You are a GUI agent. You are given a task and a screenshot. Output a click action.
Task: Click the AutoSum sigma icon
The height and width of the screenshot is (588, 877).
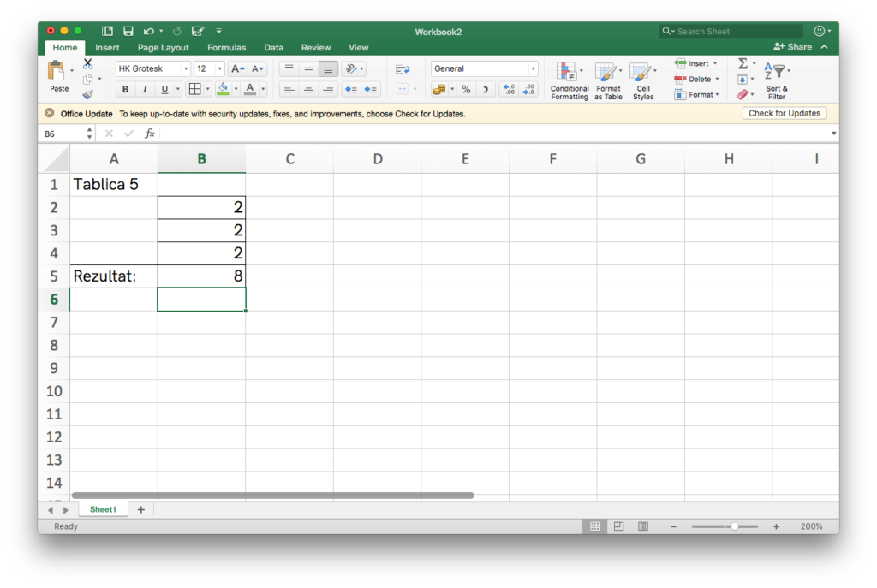743,64
